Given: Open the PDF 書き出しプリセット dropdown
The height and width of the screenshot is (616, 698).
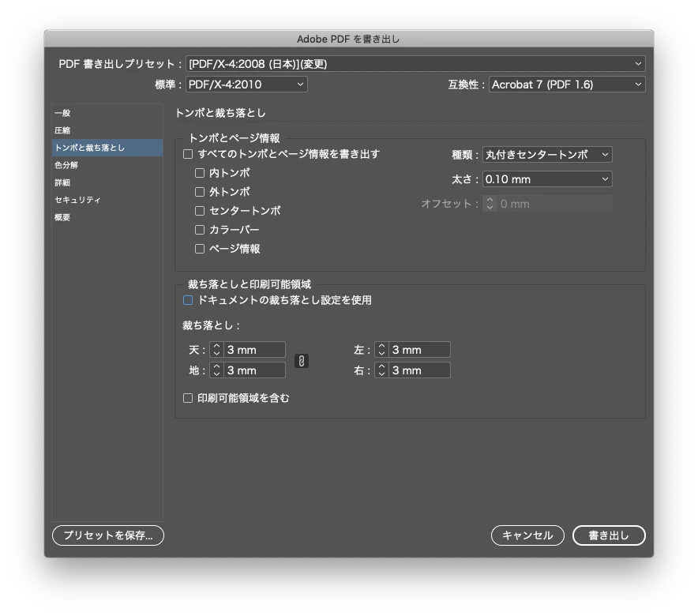Looking at the screenshot, I should pos(415,64).
